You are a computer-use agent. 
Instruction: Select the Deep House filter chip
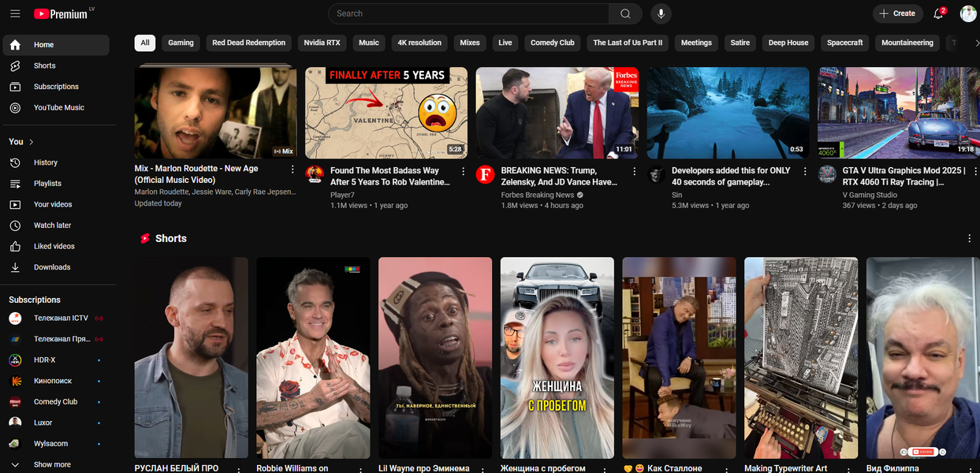click(788, 43)
